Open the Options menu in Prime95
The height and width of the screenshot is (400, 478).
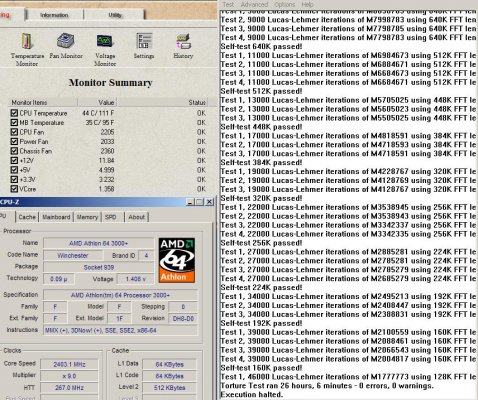(285, 4)
